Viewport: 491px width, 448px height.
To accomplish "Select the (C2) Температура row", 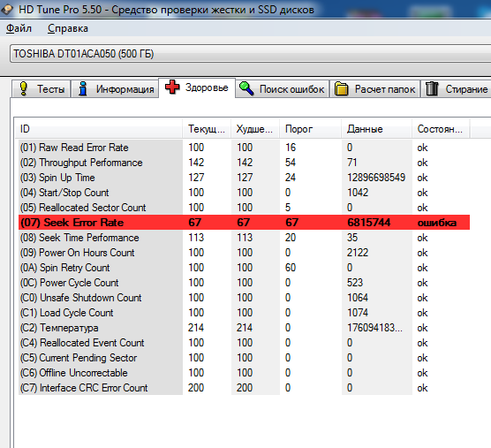I will pyautogui.click(x=245, y=328).
